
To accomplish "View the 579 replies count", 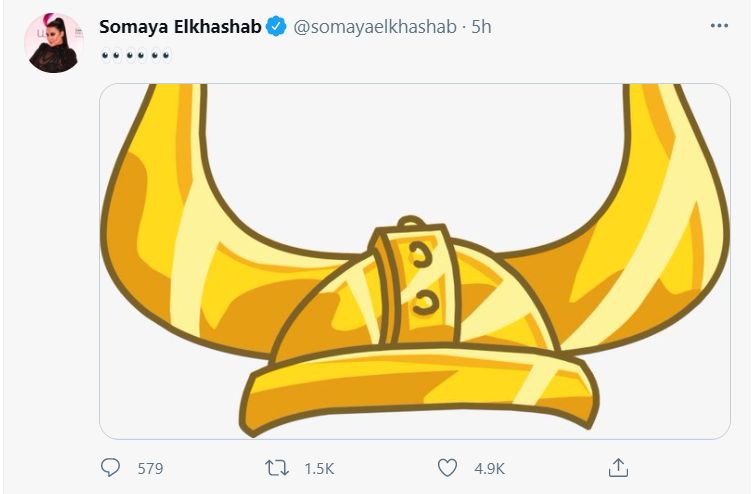I will pyautogui.click(x=150, y=468).
